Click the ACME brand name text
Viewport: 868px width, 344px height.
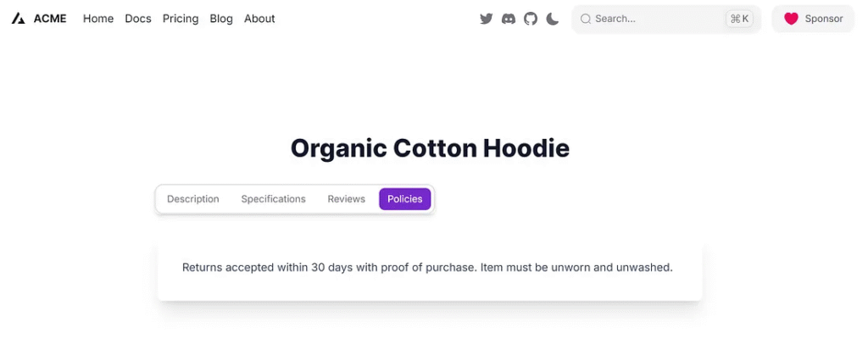pos(50,19)
